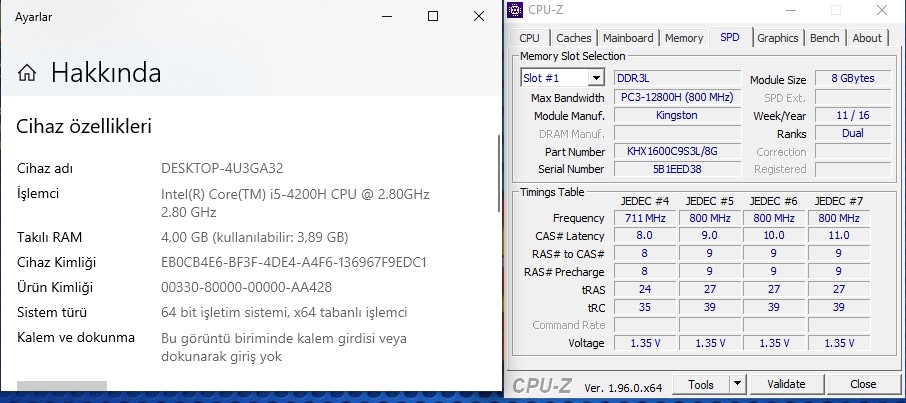
Task: Open the Mainboard tab
Action: pyautogui.click(x=628, y=38)
